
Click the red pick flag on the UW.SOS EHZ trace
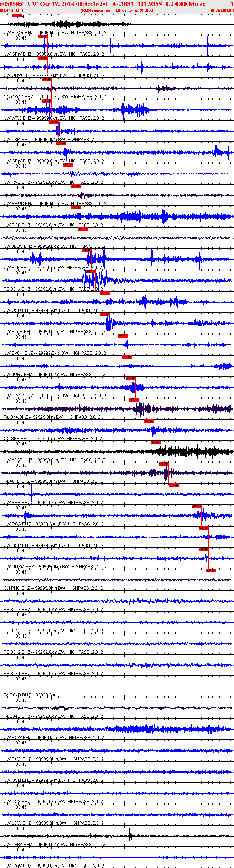pyautogui.click(x=76, y=208)
